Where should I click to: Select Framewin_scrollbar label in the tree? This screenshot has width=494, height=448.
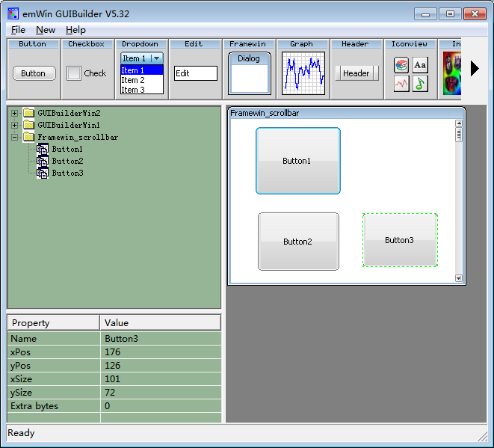pyautogui.click(x=78, y=137)
